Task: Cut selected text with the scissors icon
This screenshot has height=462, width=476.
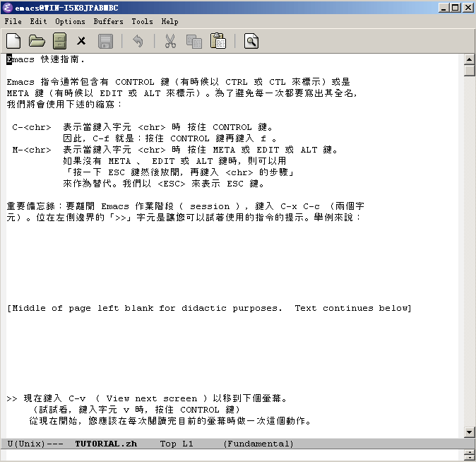Action: (170, 41)
